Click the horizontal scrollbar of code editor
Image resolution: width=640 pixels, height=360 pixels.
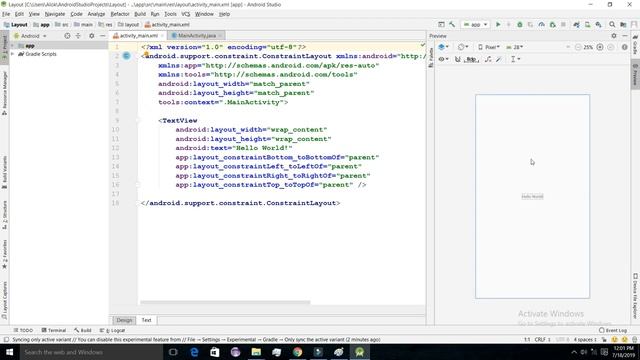coord(225,302)
